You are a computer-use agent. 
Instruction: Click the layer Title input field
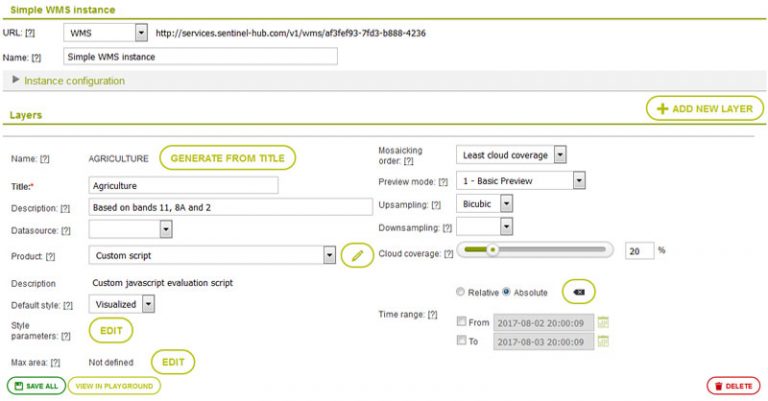coord(183,186)
